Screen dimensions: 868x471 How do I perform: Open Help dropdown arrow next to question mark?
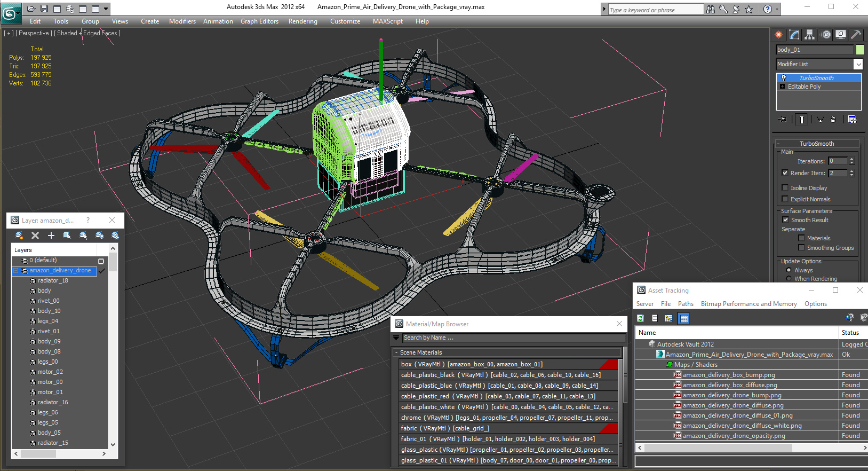776,9
